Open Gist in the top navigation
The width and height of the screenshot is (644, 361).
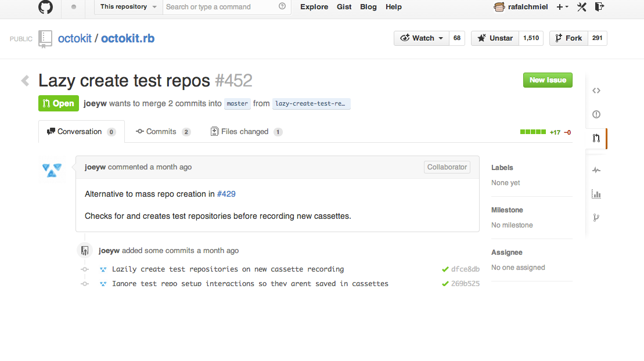[344, 7]
